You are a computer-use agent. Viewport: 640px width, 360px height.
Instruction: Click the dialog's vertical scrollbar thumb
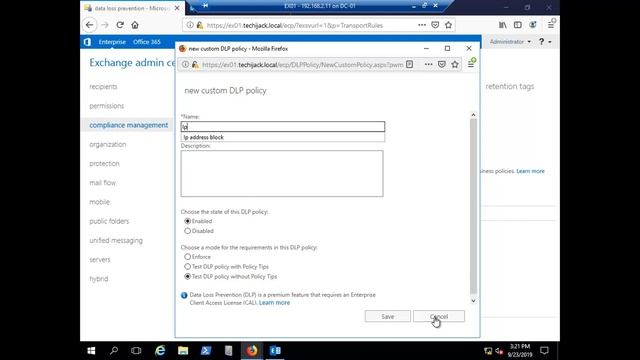(473, 206)
